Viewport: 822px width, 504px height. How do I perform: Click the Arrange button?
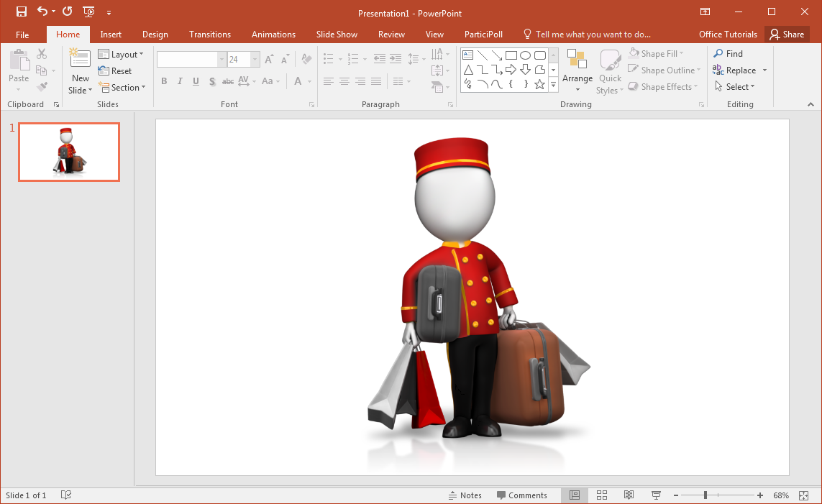577,70
